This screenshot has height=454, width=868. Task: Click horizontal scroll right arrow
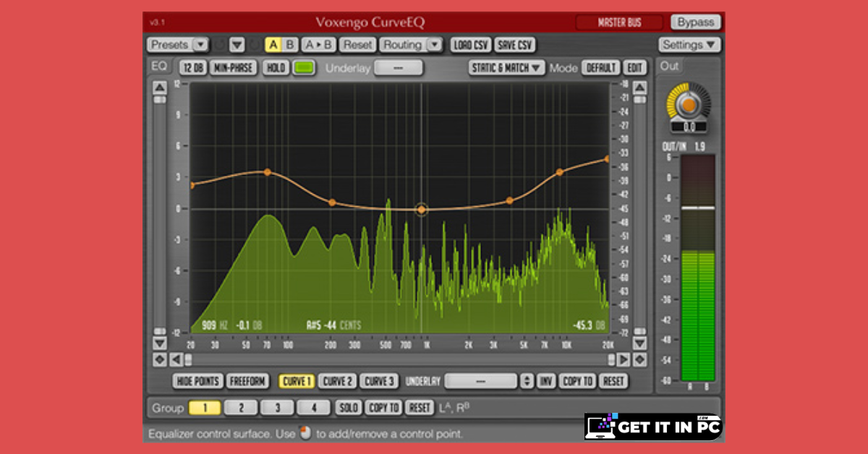624,359
